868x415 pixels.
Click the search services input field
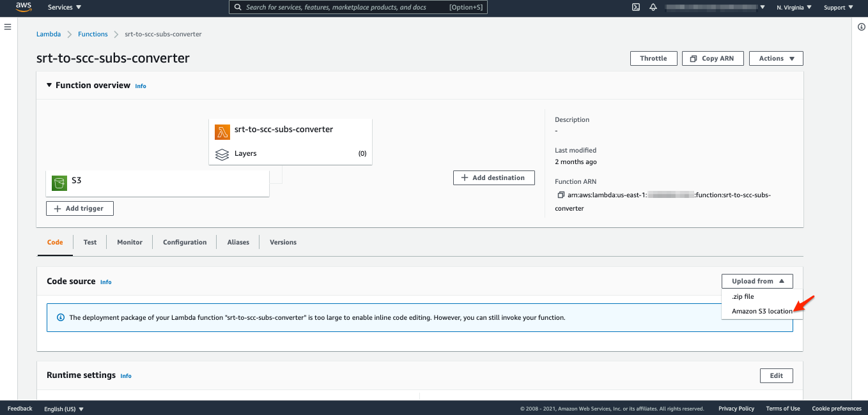point(358,7)
